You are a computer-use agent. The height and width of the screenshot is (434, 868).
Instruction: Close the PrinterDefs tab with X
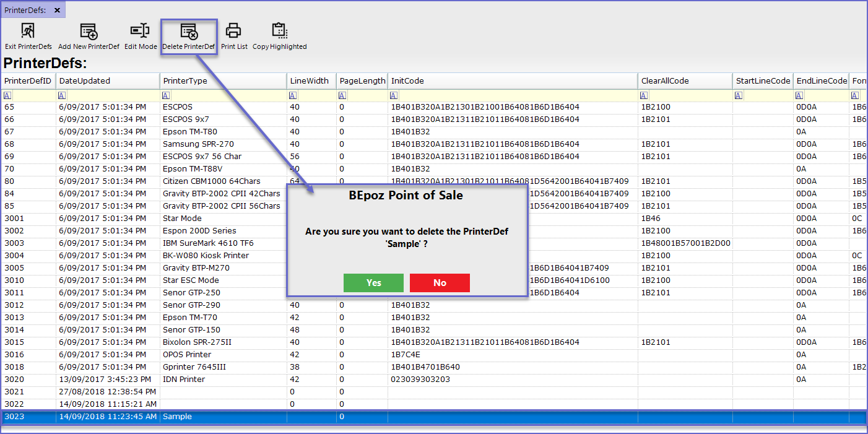pyautogui.click(x=58, y=10)
